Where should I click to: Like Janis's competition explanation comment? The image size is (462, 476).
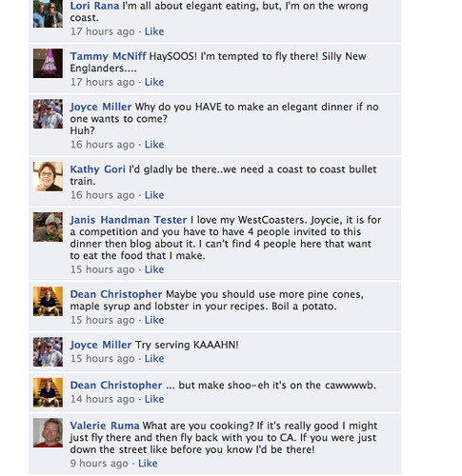point(154,269)
